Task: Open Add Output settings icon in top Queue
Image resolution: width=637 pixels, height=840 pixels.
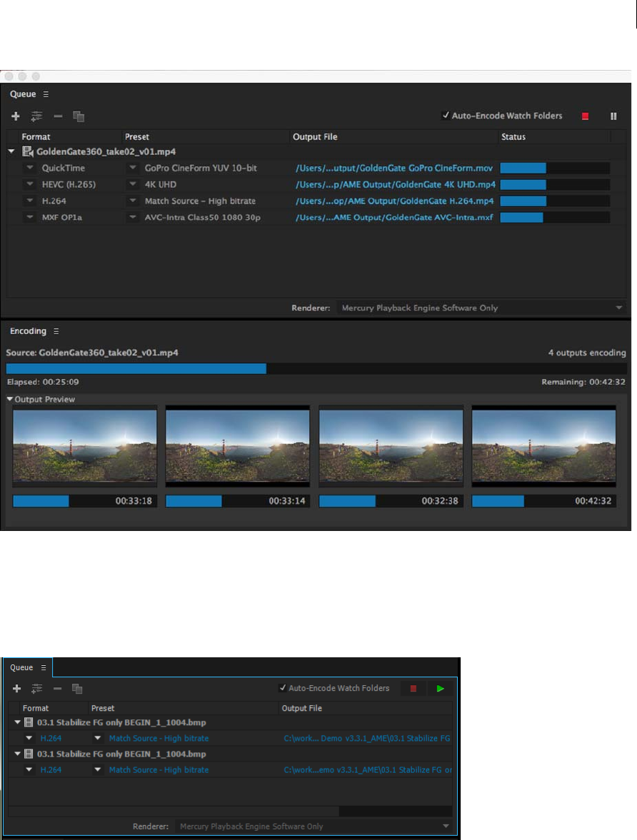Action: pyautogui.click(x=36, y=116)
